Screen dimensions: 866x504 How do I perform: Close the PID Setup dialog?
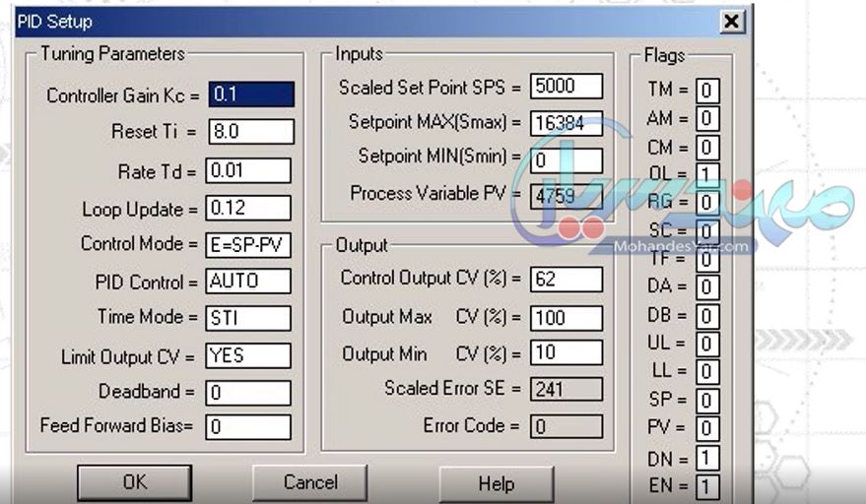coord(731,21)
